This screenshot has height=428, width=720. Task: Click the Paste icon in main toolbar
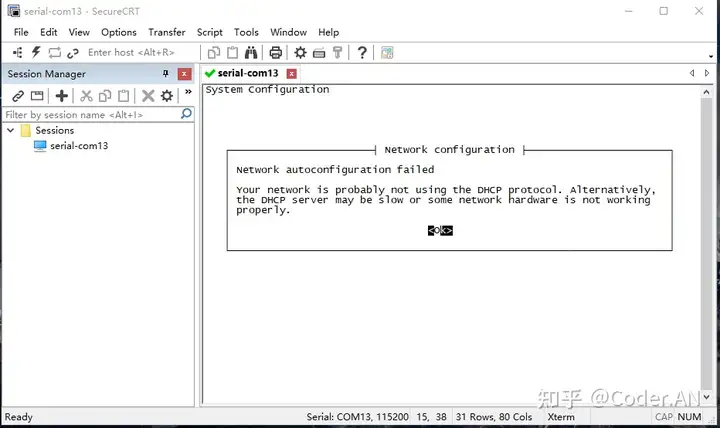tap(233, 52)
